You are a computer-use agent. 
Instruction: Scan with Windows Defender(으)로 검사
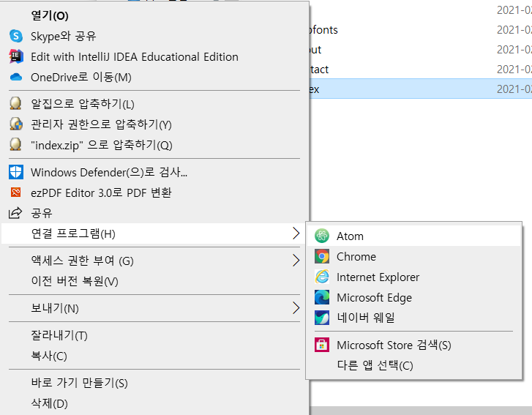[x=154, y=172]
